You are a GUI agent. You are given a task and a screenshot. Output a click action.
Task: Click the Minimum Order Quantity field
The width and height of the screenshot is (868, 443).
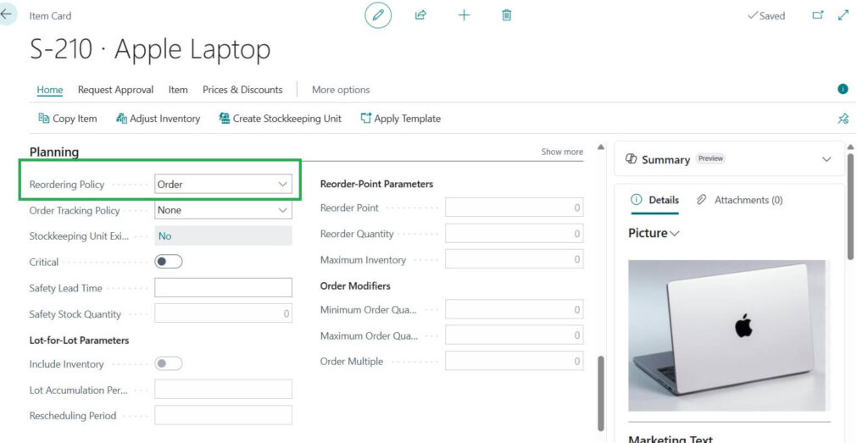tap(515, 310)
